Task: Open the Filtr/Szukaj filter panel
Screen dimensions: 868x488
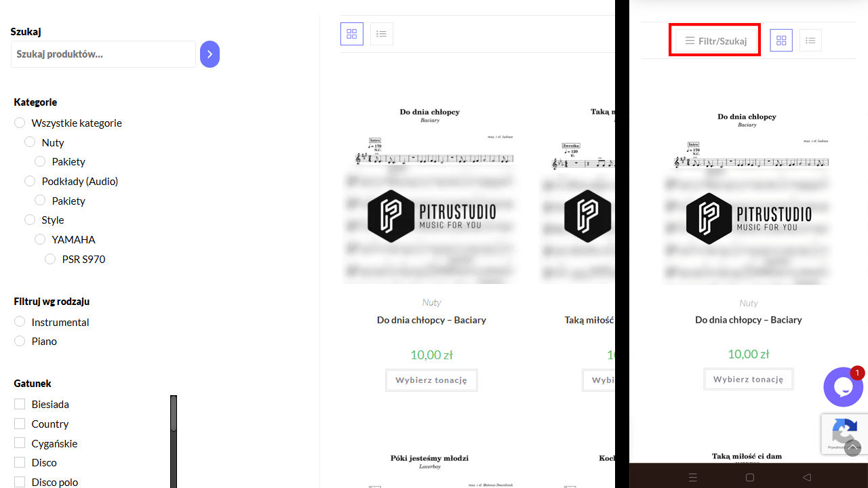Action: click(715, 41)
